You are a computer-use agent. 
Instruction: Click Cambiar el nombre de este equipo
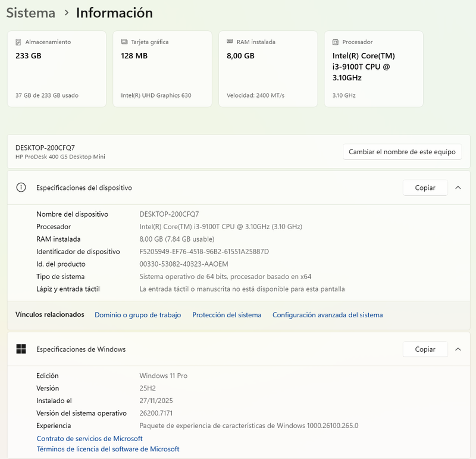[x=402, y=152]
